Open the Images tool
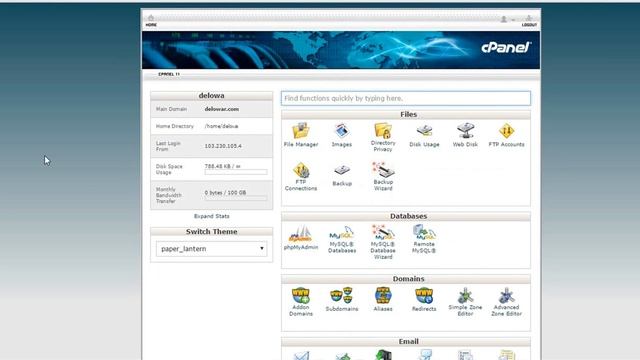This screenshot has height=360, width=640. point(342,135)
